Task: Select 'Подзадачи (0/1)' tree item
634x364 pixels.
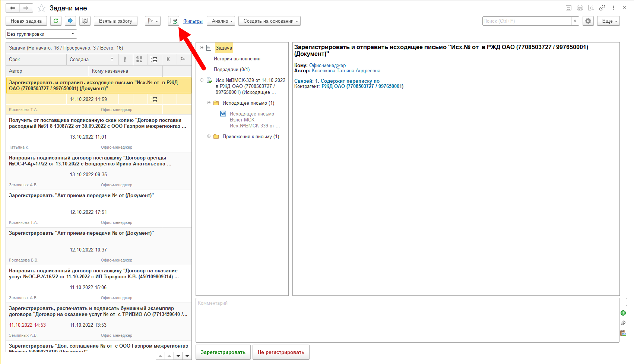Action: tap(232, 69)
